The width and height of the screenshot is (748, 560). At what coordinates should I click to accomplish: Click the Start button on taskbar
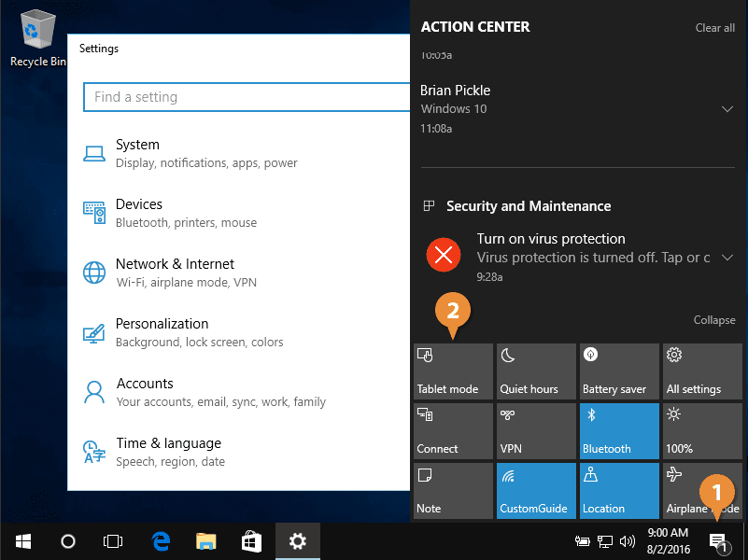[x=22, y=541]
